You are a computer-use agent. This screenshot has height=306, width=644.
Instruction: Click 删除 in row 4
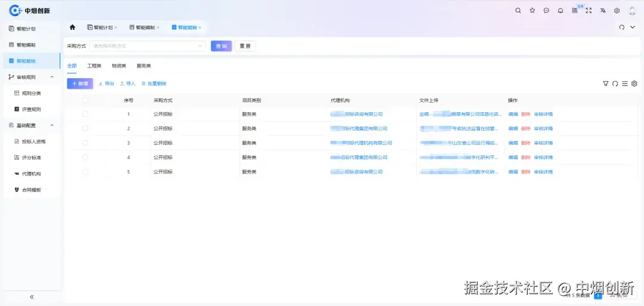click(x=526, y=157)
